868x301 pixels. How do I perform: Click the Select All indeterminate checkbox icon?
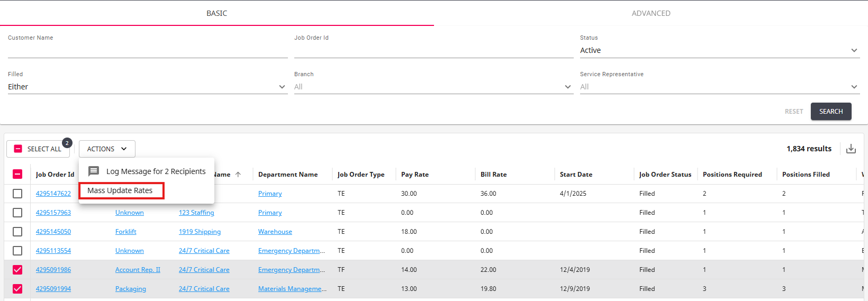coord(18,149)
